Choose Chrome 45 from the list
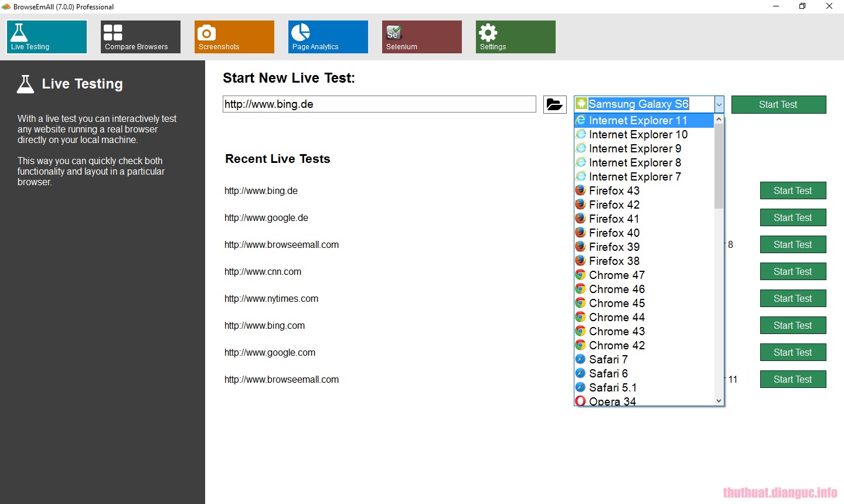Image resolution: width=844 pixels, height=504 pixels. 644,303
